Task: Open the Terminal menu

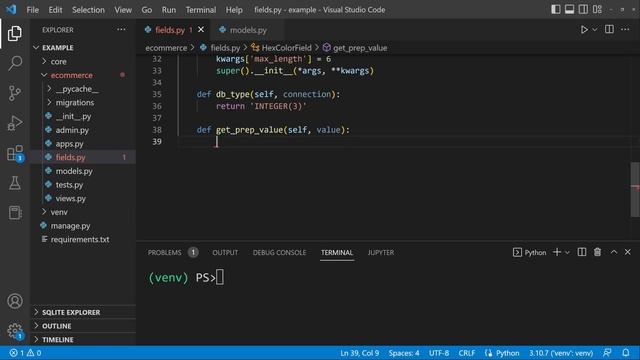Action: (x=201, y=10)
